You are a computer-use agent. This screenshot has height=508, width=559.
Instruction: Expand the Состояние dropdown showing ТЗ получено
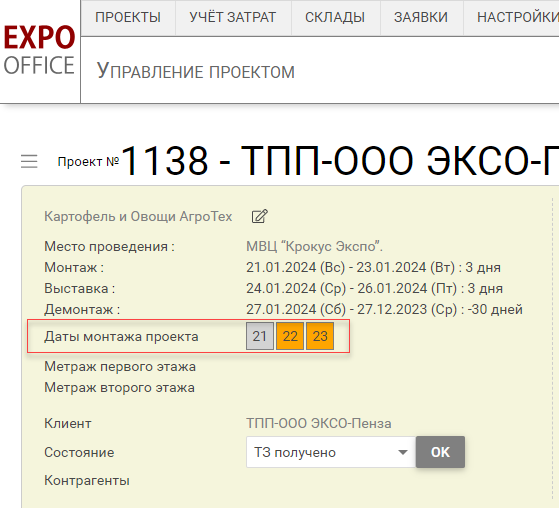(331, 452)
